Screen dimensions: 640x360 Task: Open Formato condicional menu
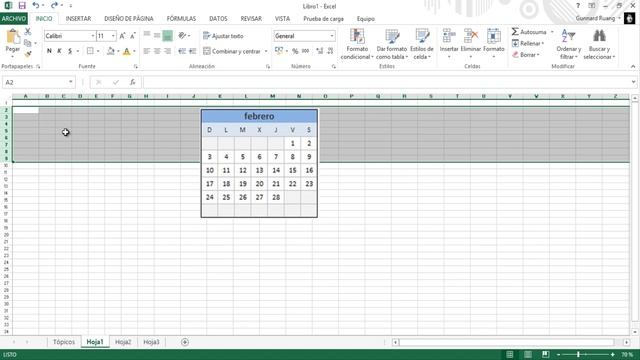[357, 44]
